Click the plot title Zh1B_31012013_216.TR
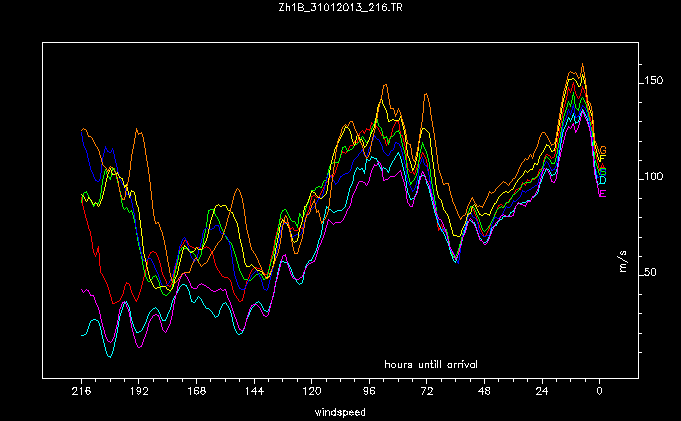This screenshot has width=681, height=421. click(339, 9)
